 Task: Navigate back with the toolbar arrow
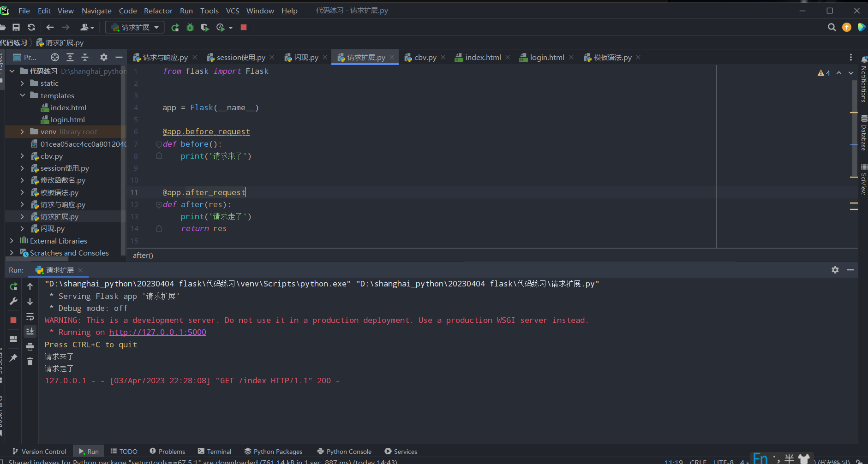coord(50,27)
